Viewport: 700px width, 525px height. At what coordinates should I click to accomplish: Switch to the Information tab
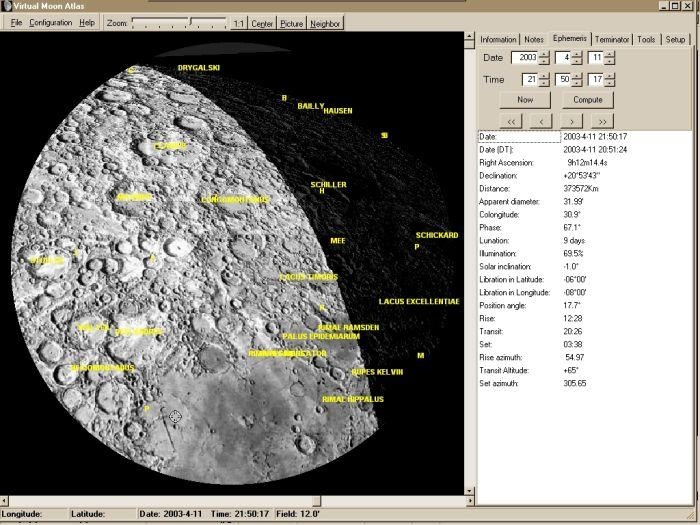click(498, 40)
